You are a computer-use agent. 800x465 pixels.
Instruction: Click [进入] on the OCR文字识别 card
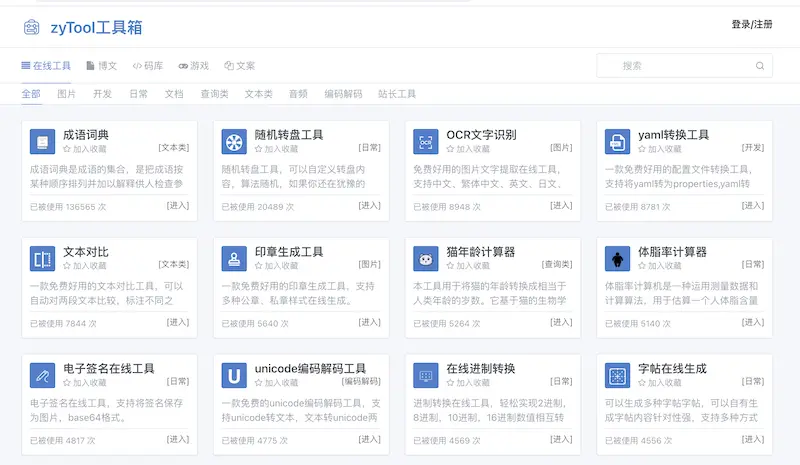pyautogui.click(x=561, y=206)
